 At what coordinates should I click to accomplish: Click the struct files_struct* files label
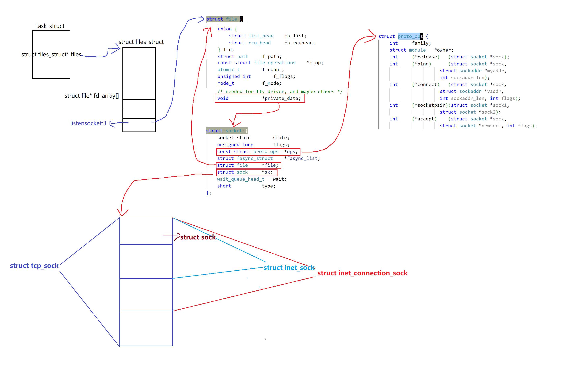(x=51, y=54)
